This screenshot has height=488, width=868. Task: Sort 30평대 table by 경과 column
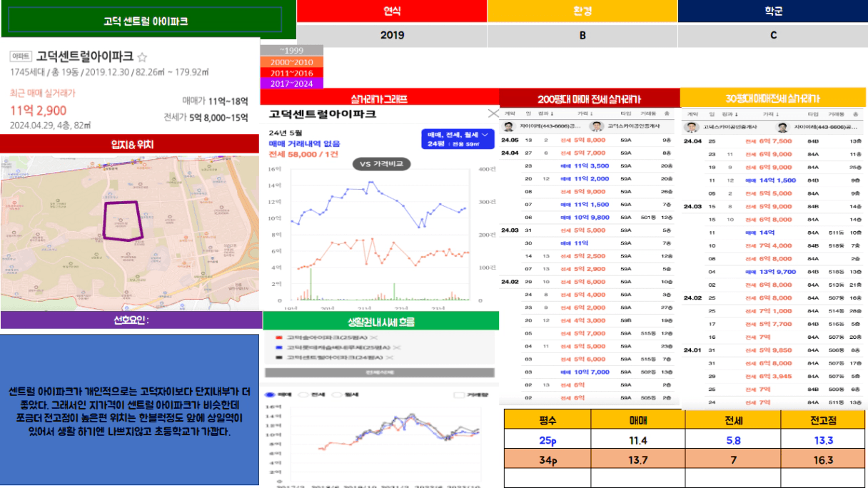(x=729, y=113)
